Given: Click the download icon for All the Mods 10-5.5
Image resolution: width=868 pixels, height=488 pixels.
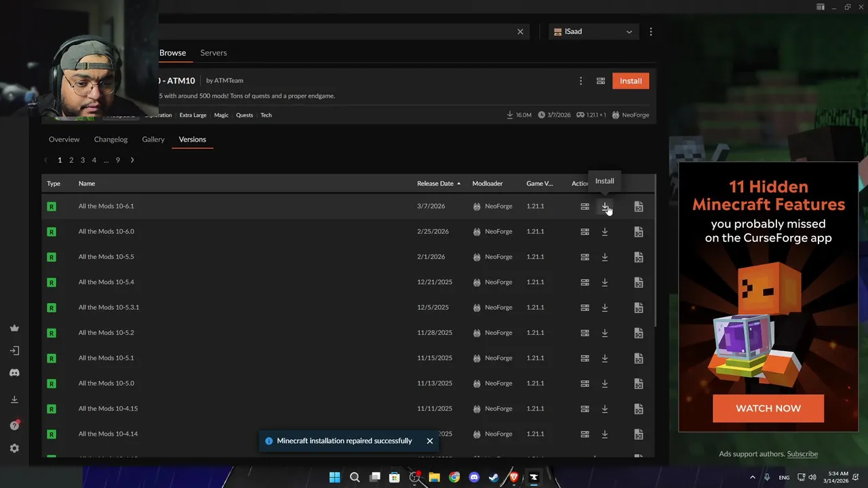Looking at the screenshot, I should coord(605,257).
